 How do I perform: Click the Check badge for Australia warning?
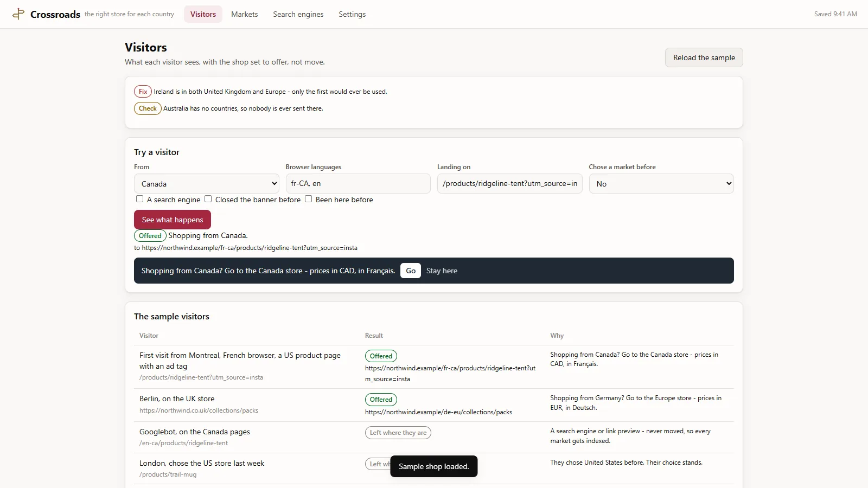pos(148,108)
